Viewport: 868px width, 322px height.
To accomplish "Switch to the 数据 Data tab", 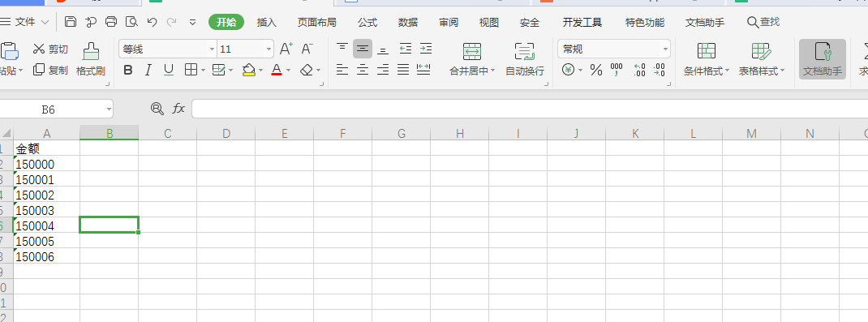I will 408,22.
